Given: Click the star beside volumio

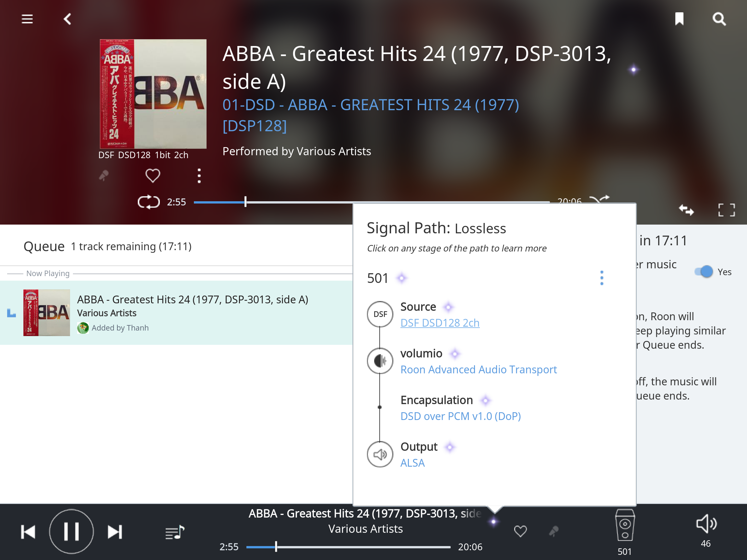Looking at the screenshot, I should click(x=455, y=354).
